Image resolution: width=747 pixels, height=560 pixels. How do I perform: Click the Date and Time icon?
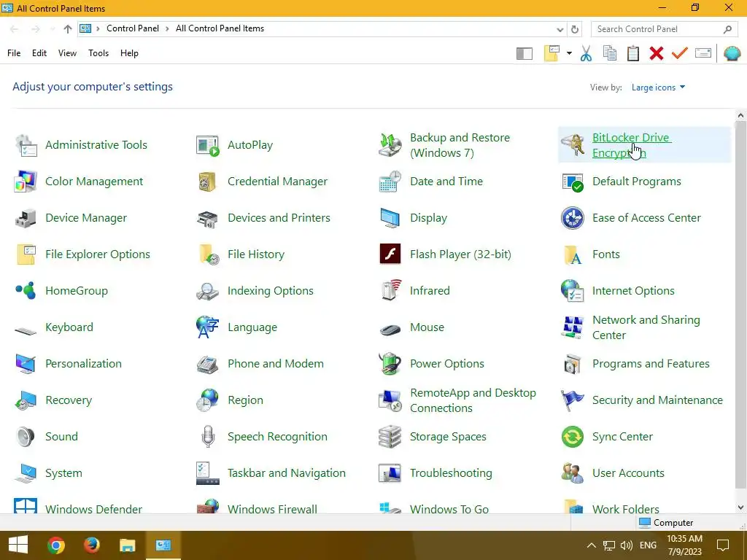point(390,182)
